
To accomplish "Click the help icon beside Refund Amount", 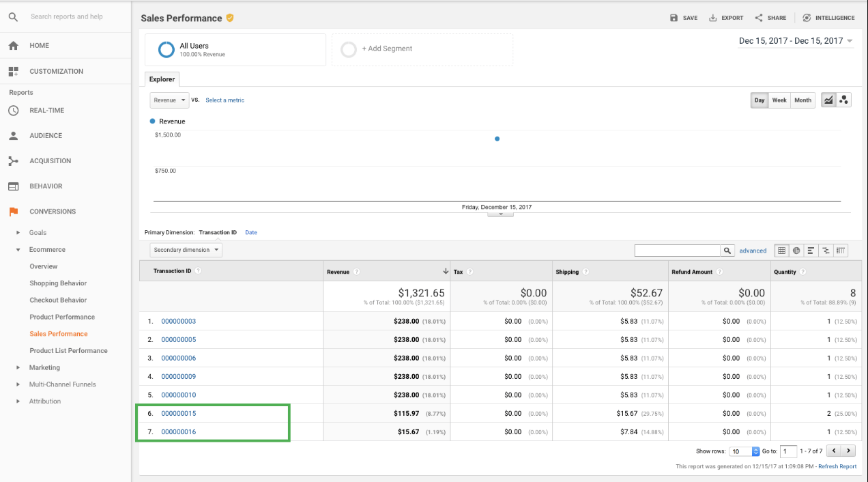I will click(719, 272).
